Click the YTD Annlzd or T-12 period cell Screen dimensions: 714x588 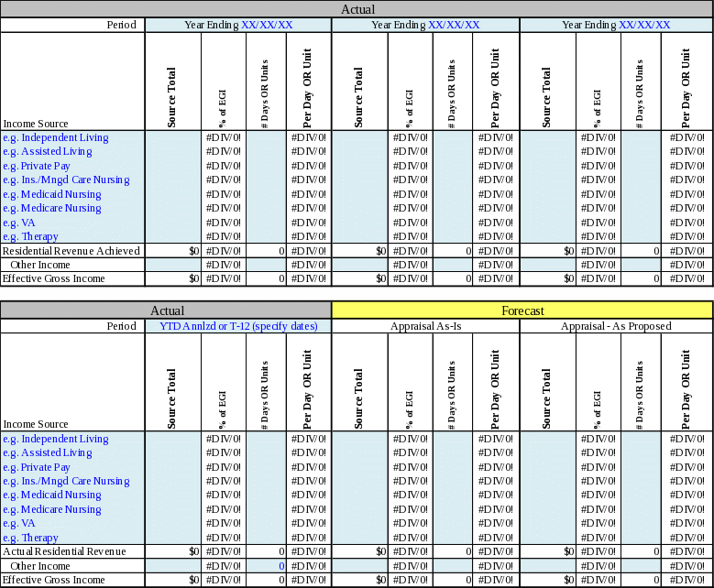238,326
